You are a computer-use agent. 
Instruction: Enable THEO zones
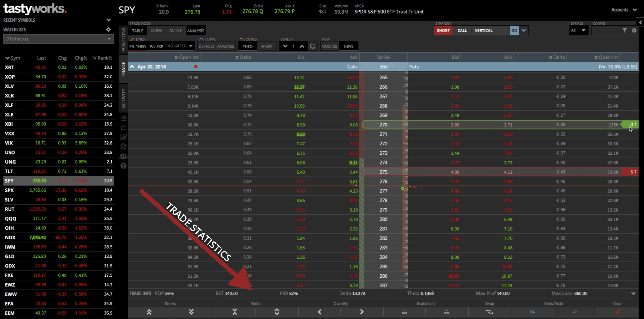248,46
